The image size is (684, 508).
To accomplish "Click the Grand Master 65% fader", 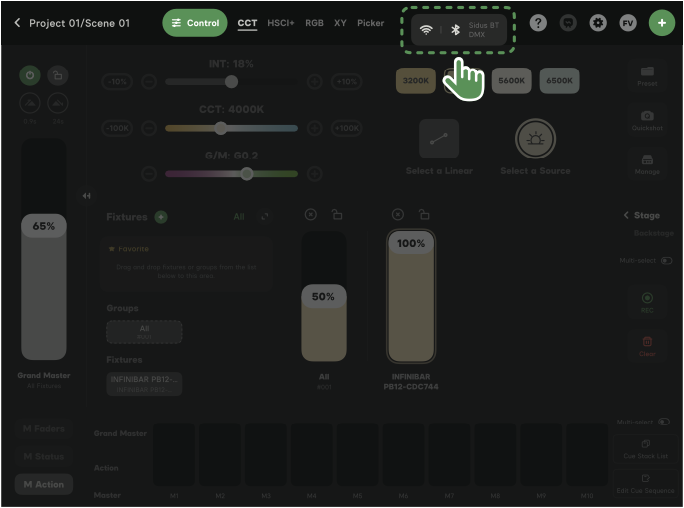I will 44,249.
